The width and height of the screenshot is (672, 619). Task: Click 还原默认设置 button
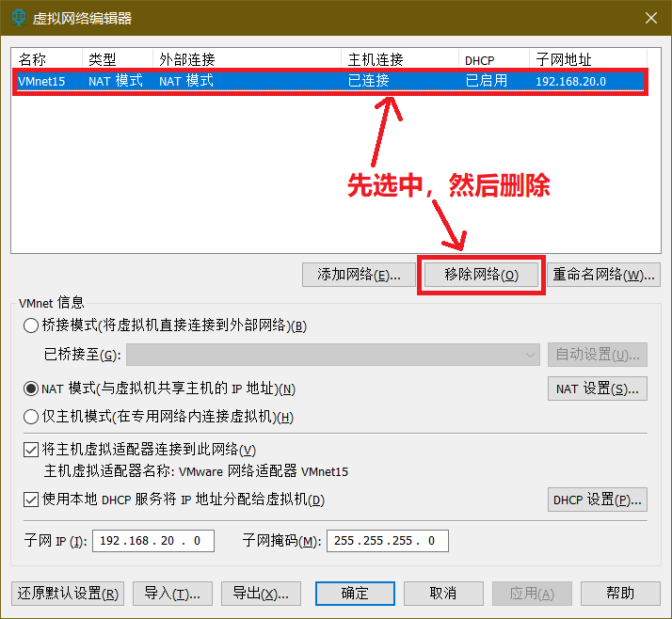pos(67,594)
